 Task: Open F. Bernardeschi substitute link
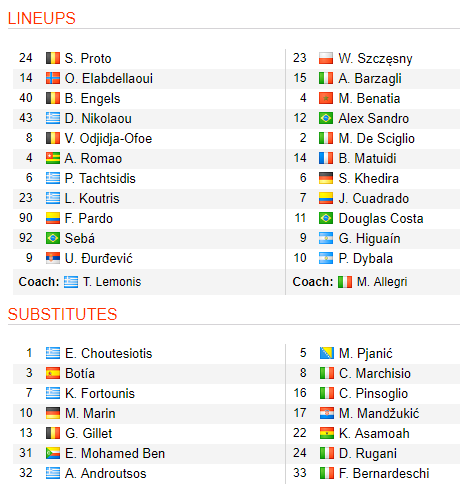click(x=384, y=473)
